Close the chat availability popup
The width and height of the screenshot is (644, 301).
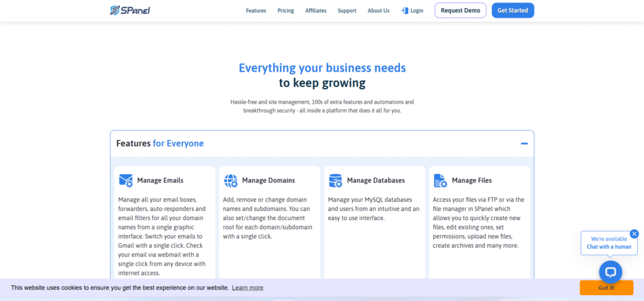[x=634, y=234]
